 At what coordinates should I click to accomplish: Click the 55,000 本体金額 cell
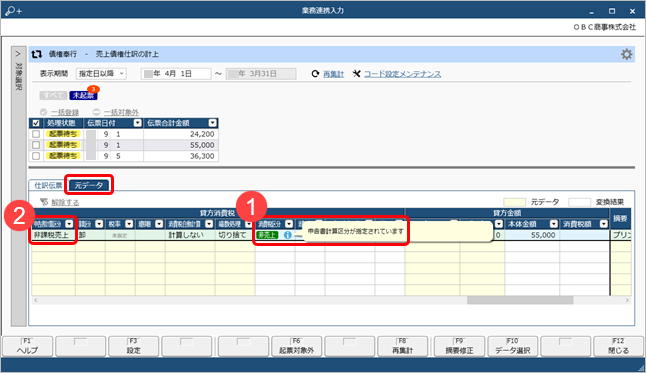click(532, 235)
